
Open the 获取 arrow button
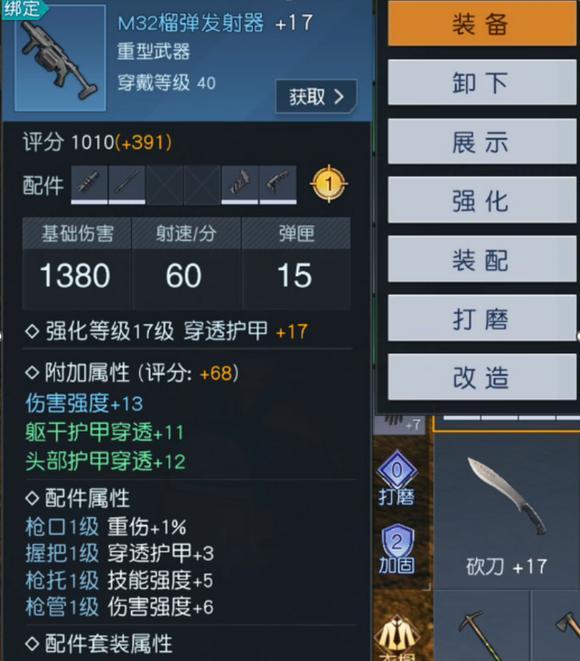(x=316, y=97)
